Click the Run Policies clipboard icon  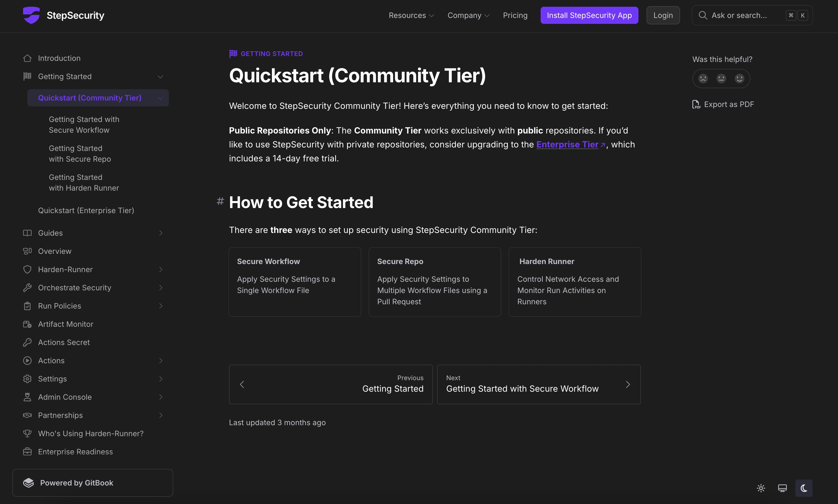[27, 306]
